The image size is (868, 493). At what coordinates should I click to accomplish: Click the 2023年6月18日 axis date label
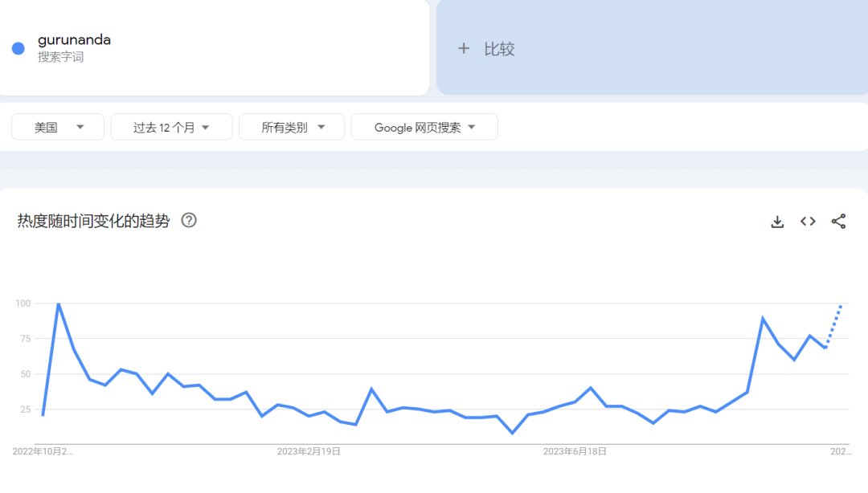(x=575, y=452)
